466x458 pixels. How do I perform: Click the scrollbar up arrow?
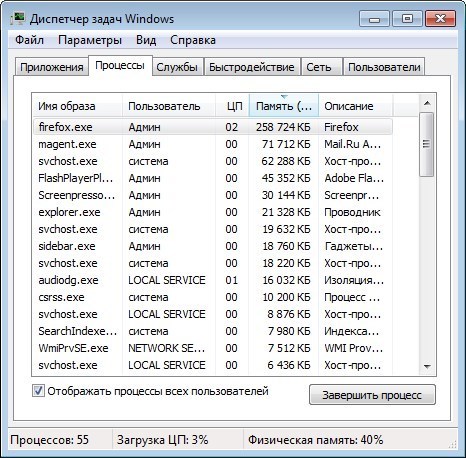(427, 104)
